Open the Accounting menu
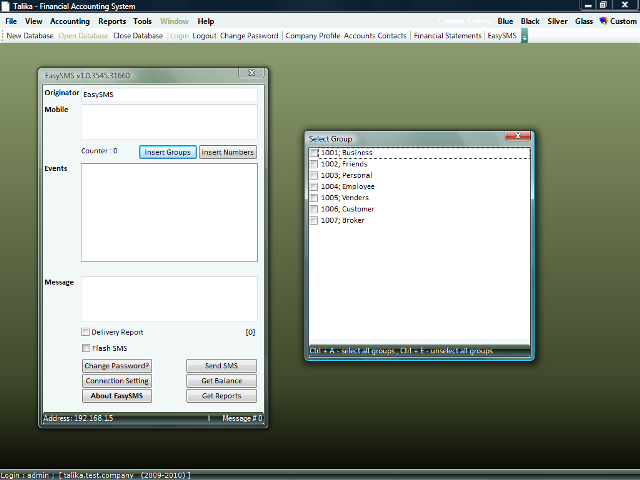The image size is (640, 480). 70,21
